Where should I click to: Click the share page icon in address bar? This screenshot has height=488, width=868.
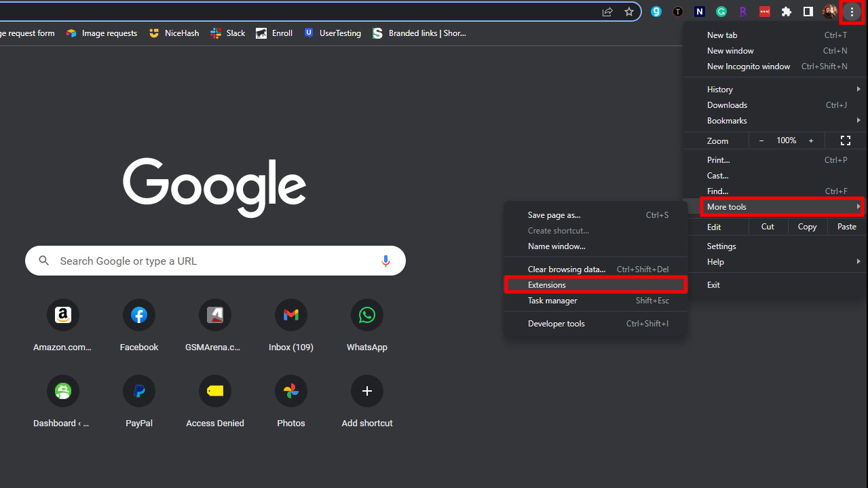(x=607, y=12)
